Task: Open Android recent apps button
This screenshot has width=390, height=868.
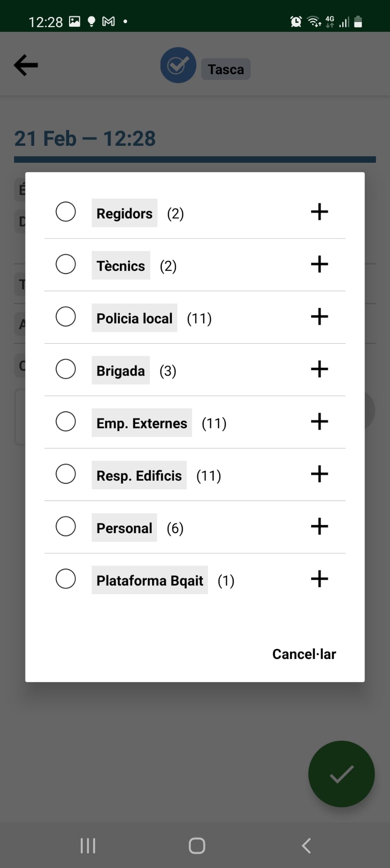Action: [88, 846]
